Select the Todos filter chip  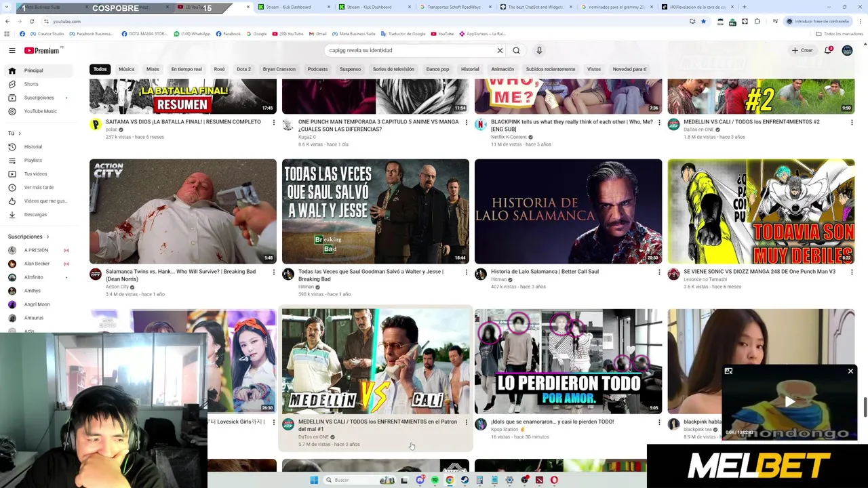[x=100, y=69]
